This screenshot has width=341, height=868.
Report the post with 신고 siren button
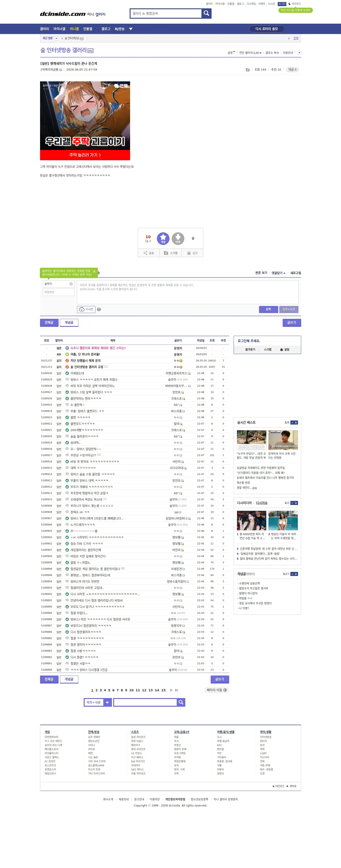[x=192, y=253]
